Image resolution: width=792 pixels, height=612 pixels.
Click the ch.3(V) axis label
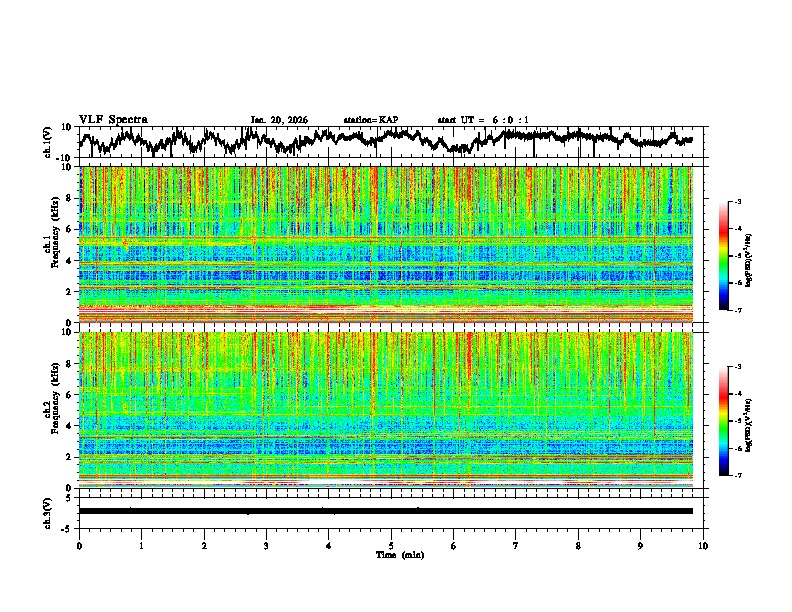(x=48, y=513)
